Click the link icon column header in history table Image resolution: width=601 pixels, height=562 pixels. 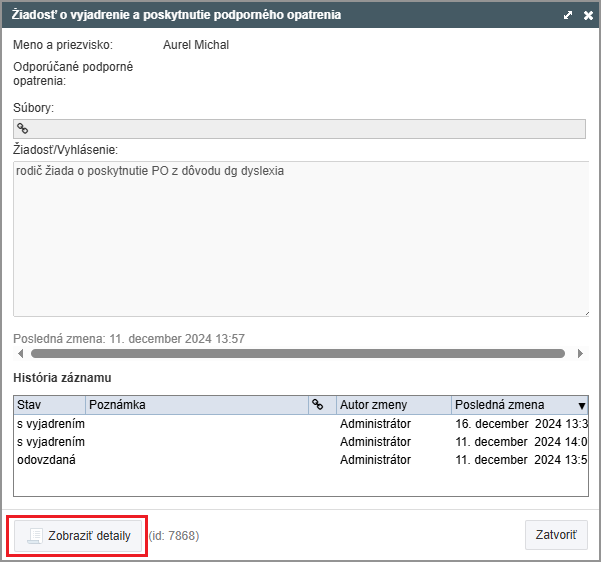pos(318,405)
